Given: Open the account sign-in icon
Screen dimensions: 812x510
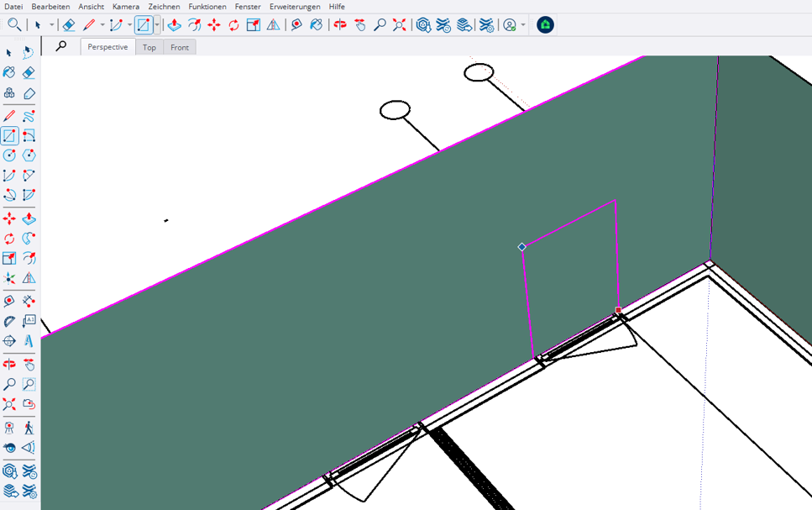Looking at the screenshot, I should pos(510,25).
